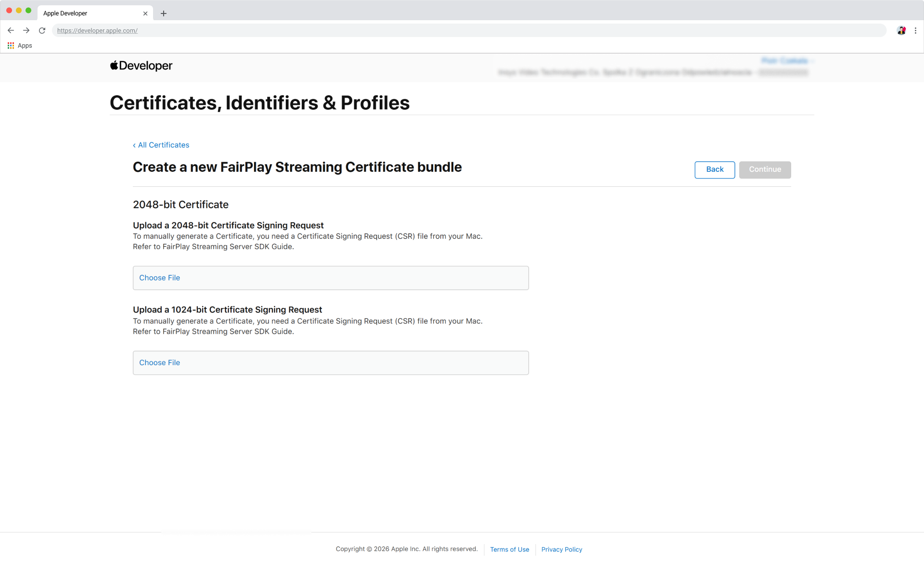Image resolution: width=924 pixels, height=573 pixels.
Task: Open the Privacy Policy link
Action: click(562, 549)
